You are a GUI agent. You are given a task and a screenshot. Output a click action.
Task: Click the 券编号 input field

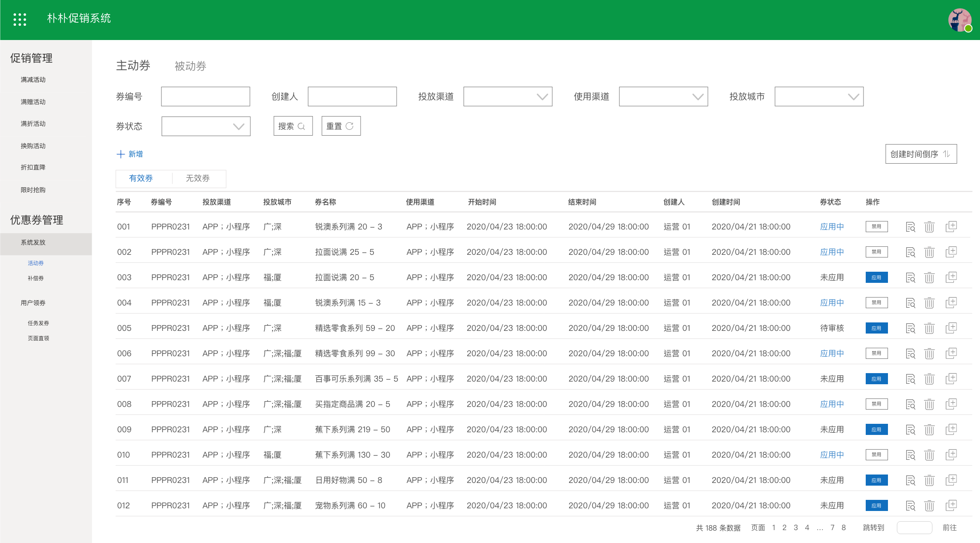pyautogui.click(x=205, y=97)
